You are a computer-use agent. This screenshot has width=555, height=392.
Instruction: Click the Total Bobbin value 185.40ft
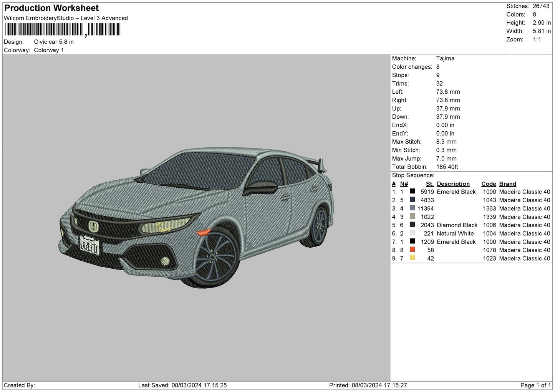click(x=447, y=167)
